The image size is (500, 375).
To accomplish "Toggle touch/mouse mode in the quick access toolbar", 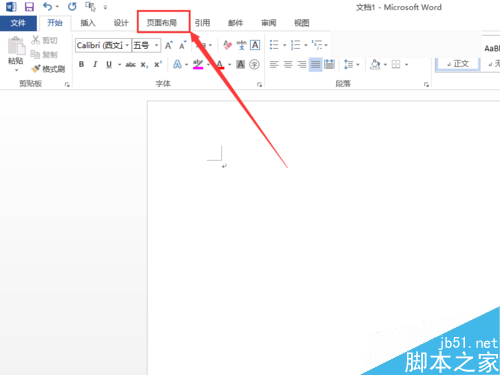I will tap(90, 6).
